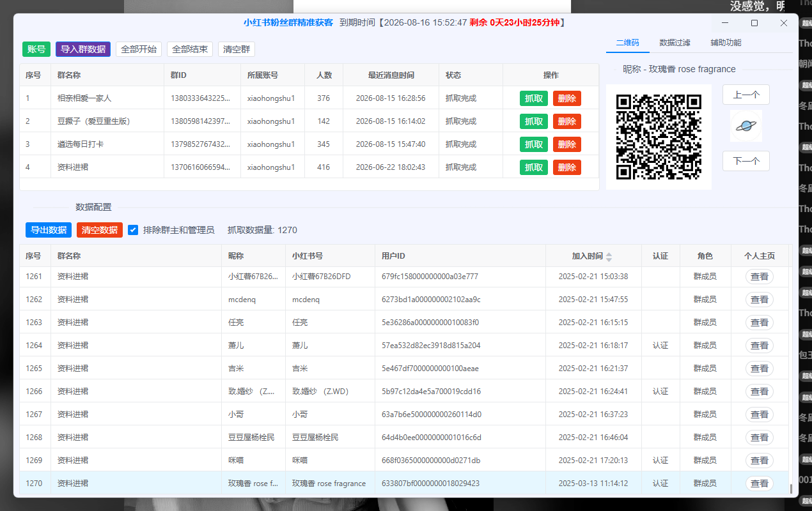Click 抓取 for group 豆撅子

tap(534, 121)
